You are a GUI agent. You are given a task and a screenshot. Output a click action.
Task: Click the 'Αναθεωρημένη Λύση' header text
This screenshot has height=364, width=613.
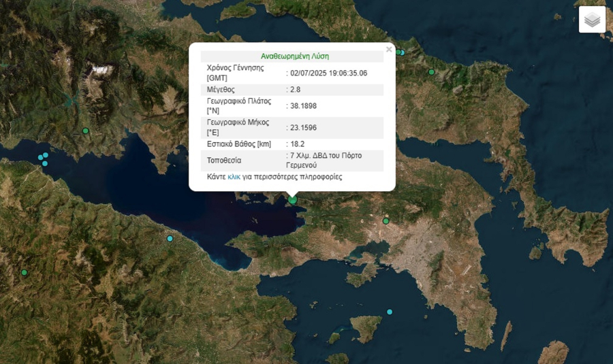[295, 56]
